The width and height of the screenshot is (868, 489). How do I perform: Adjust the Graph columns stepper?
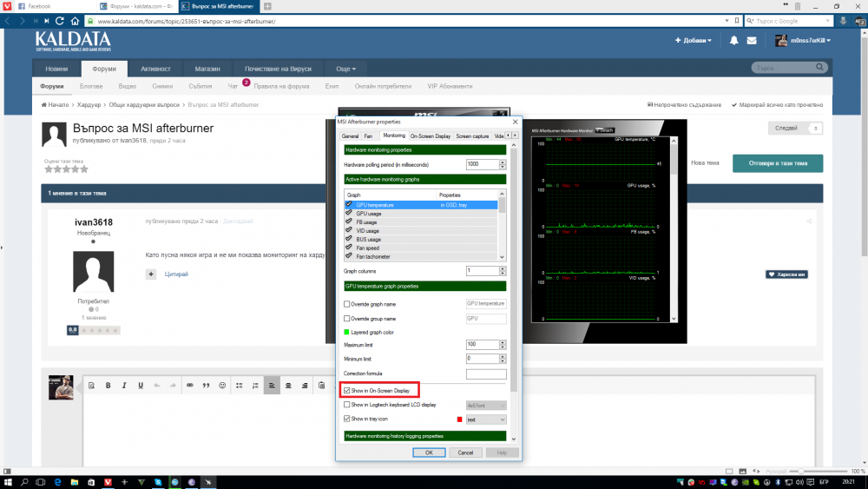[x=503, y=271]
